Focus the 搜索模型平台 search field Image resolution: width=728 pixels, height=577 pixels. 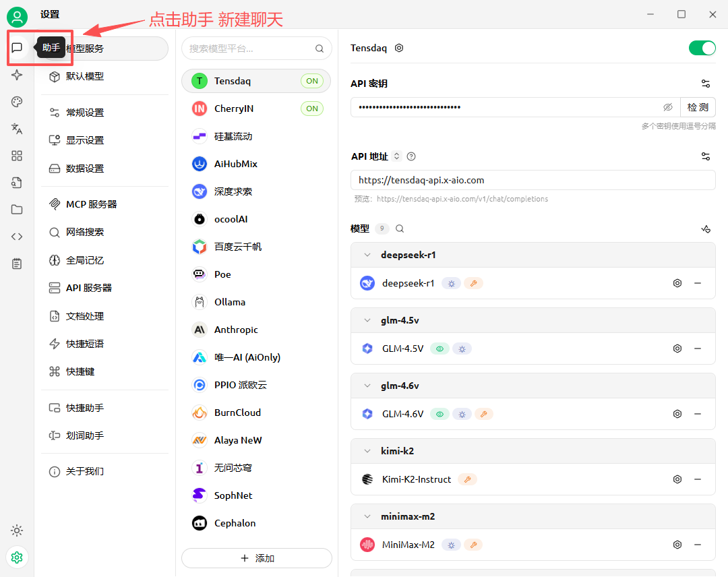pos(257,49)
